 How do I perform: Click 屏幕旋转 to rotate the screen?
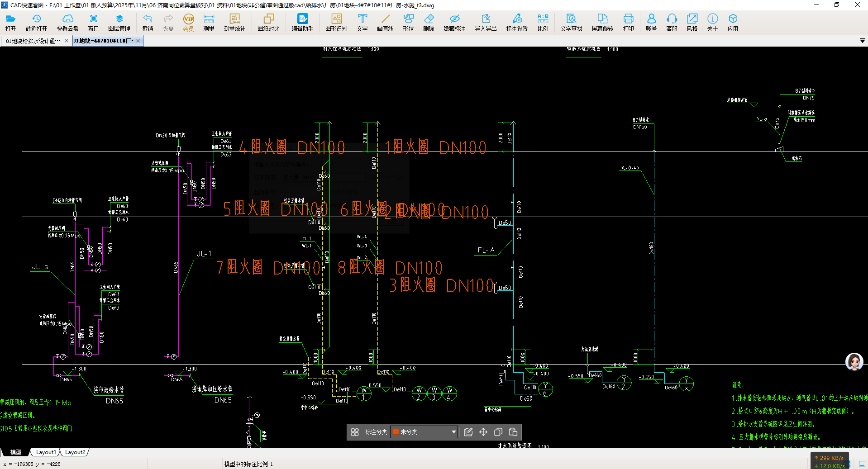tap(602, 22)
